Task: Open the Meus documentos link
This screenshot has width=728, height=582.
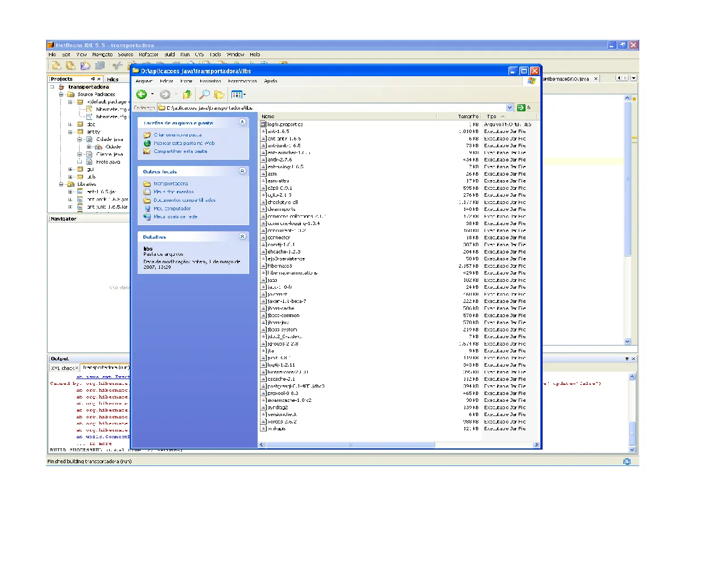Action: [x=173, y=192]
